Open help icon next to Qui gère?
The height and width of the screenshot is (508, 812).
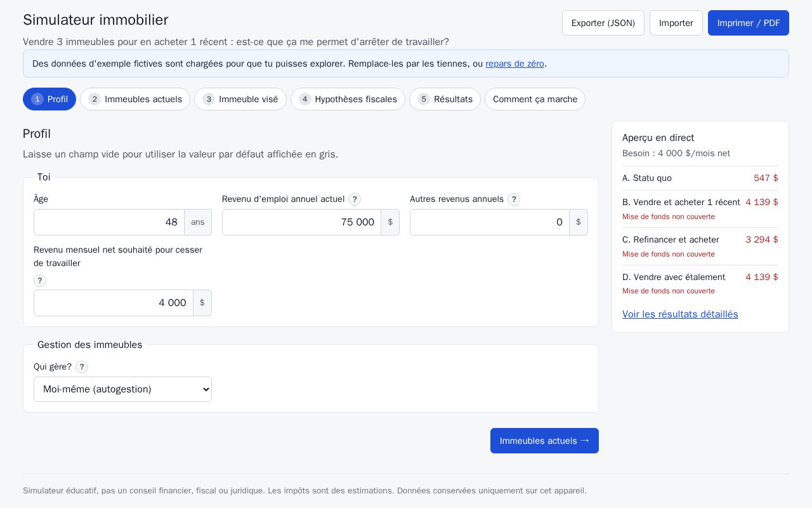[82, 367]
